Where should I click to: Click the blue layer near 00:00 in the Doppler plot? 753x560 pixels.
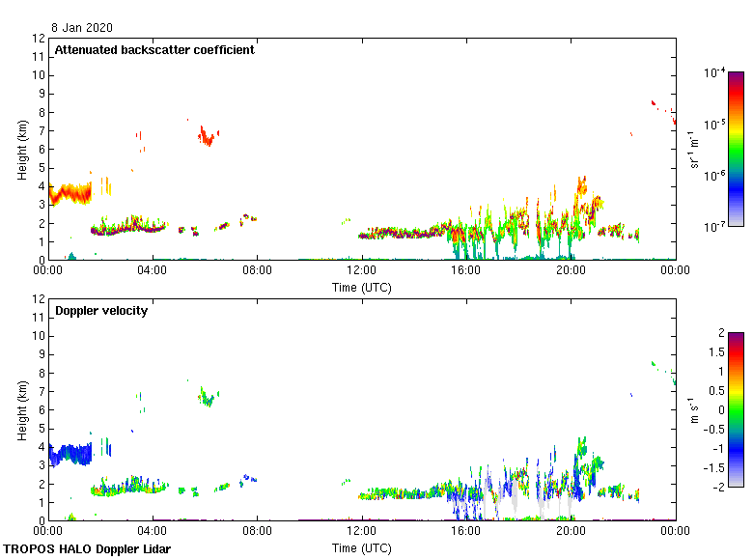pos(70,453)
